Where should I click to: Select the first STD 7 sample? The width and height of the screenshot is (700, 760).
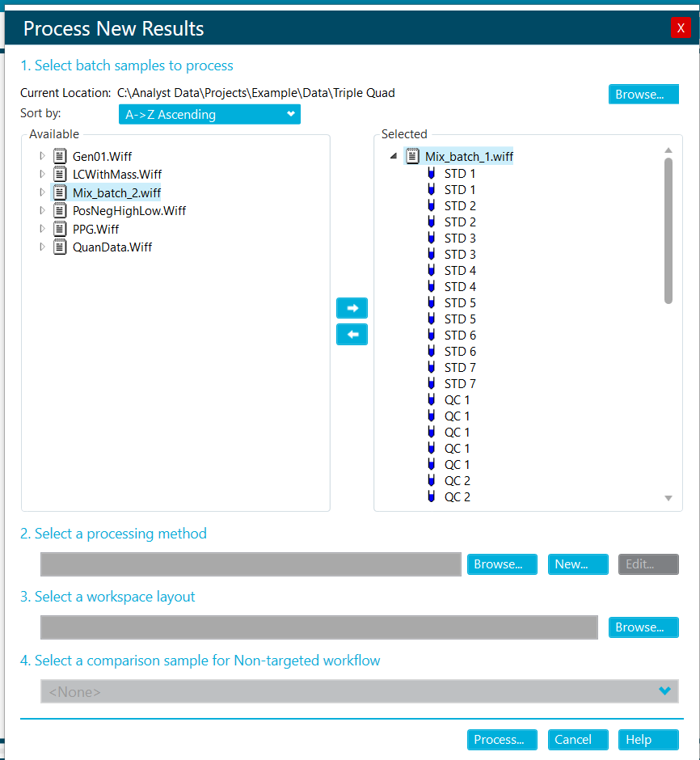(x=460, y=367)
